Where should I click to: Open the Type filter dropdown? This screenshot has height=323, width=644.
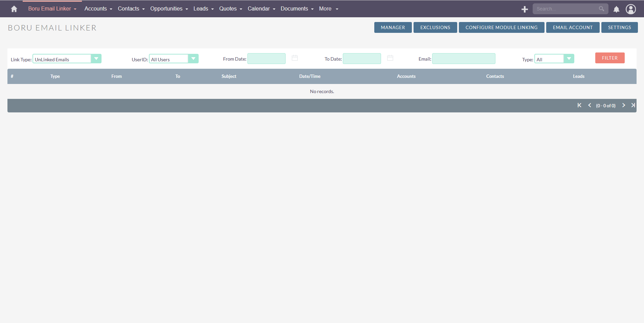click(569, 59)
